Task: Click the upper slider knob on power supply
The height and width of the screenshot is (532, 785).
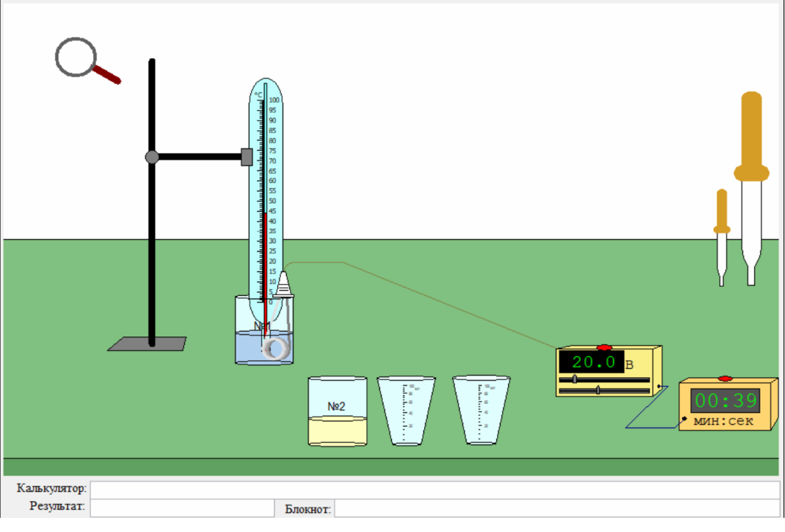Action: click(x=575, y=379)
